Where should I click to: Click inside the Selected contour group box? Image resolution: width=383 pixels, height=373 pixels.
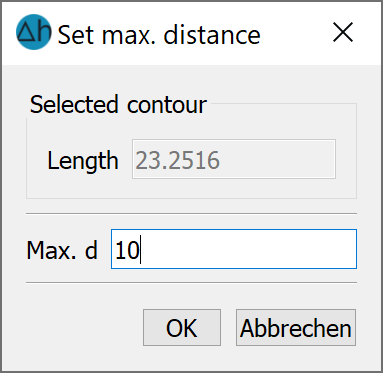click(191, 188)
